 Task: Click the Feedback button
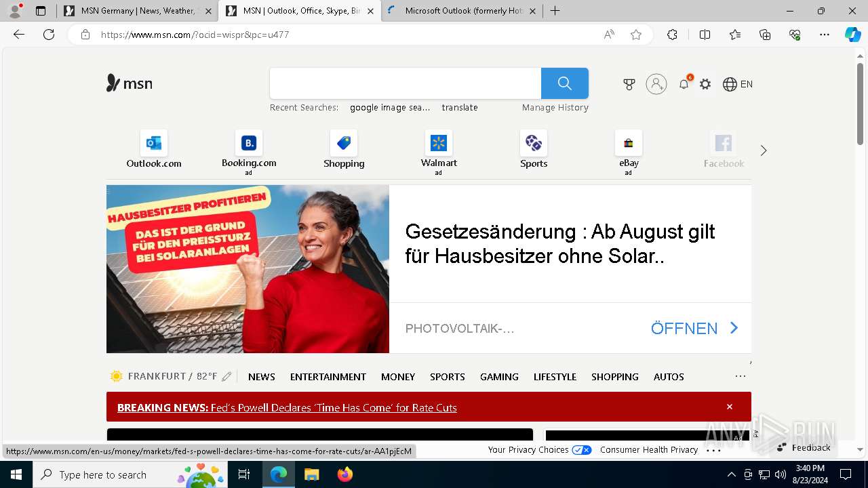coord(804,447)
